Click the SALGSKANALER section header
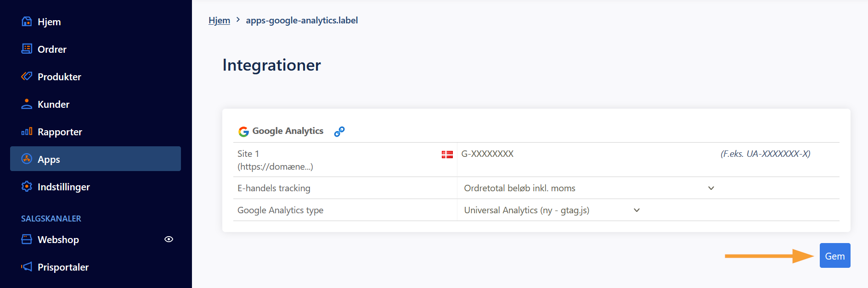This screenshot has height=288, width=868. point(51,218)
